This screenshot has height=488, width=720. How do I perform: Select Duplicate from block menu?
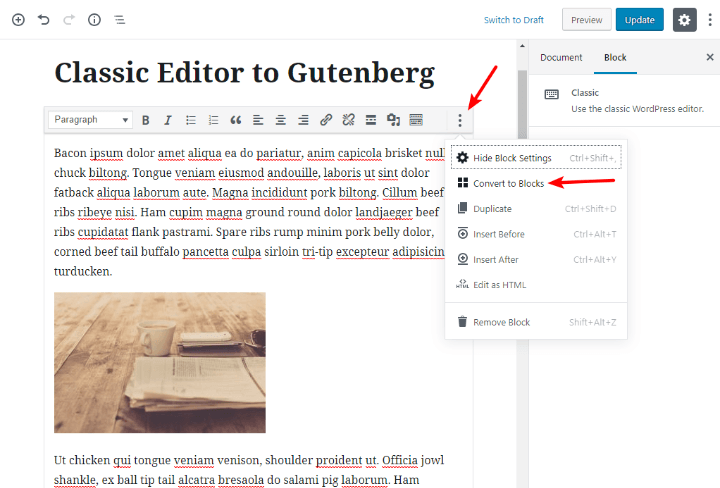tap(536, 208)
